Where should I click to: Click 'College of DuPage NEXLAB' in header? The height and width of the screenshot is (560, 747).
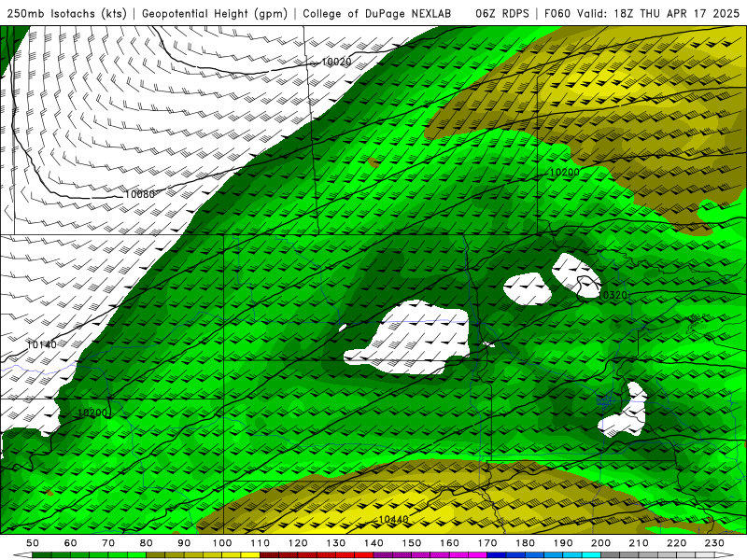click(377, 13)
